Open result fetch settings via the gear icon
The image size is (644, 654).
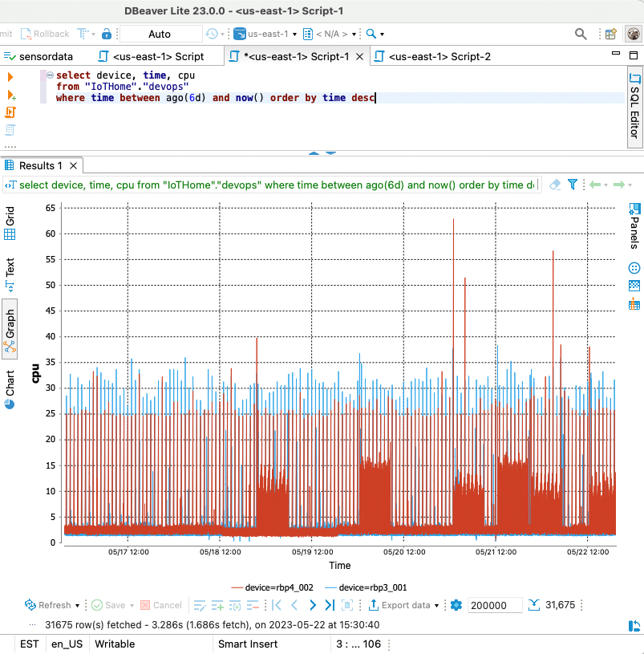pyautogui.click(x=456, y=605)
